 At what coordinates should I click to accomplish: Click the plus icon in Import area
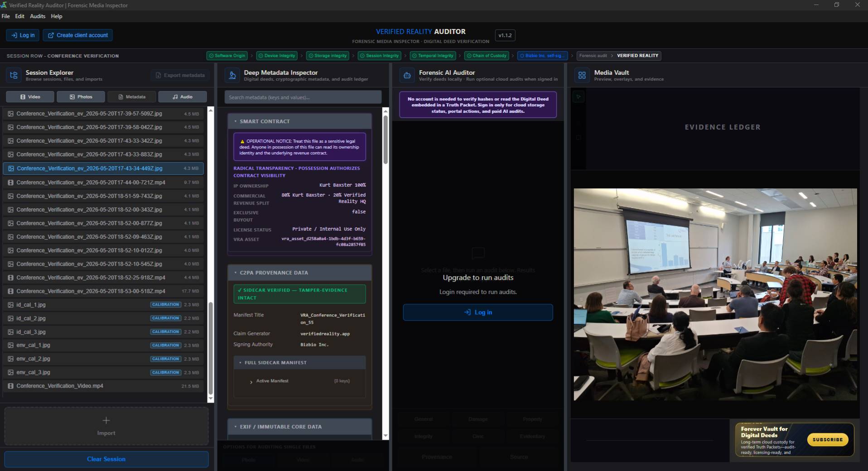click(x=106, y=420)
